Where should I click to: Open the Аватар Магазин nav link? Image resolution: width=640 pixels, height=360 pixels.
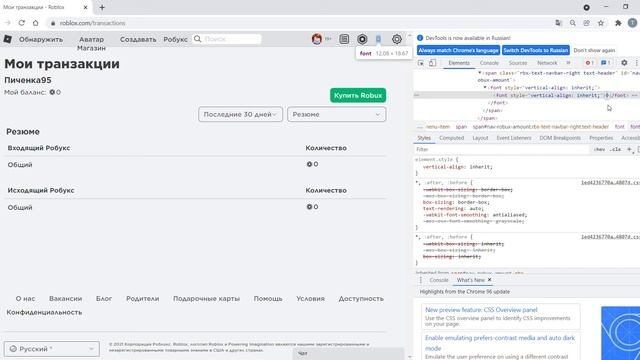point(91,44)
